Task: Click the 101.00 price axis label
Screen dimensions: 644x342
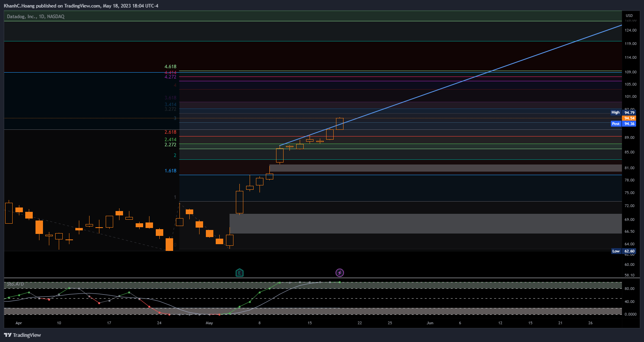Action: pos(631,96)
